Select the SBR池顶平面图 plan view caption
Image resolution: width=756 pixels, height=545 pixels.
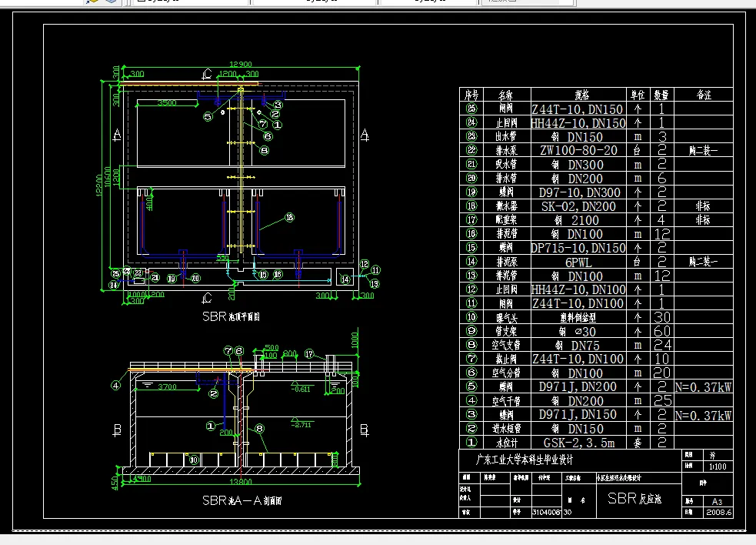point(231,316)
